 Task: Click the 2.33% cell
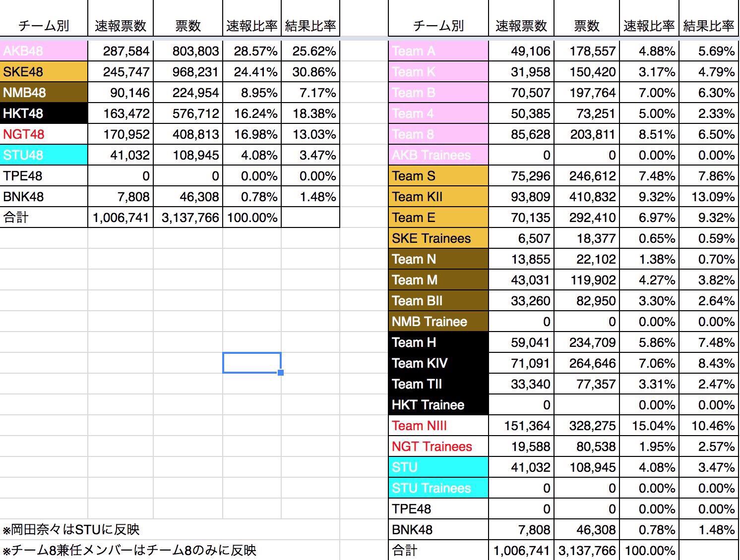point(709,113)
